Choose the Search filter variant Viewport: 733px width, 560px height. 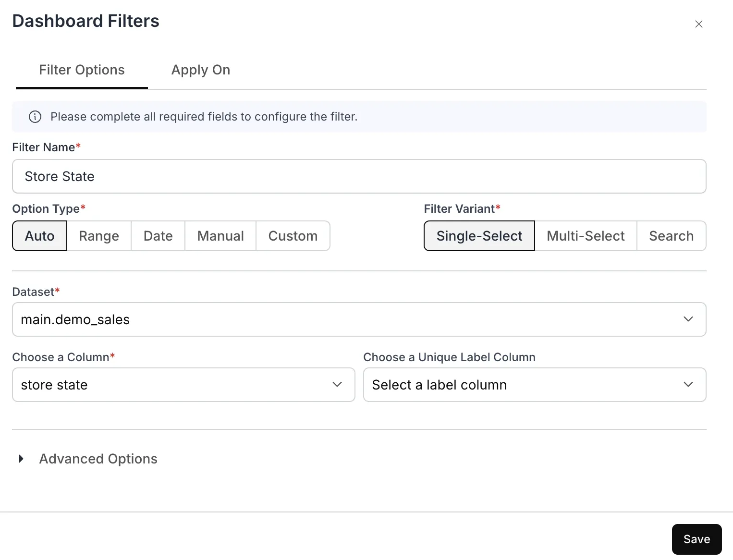672,236
